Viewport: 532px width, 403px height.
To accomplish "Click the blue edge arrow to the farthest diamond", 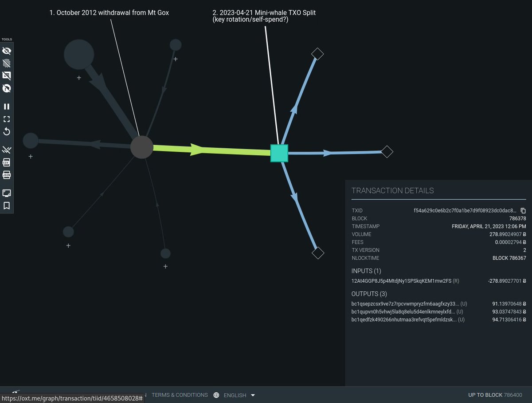I will coord(327,153).
